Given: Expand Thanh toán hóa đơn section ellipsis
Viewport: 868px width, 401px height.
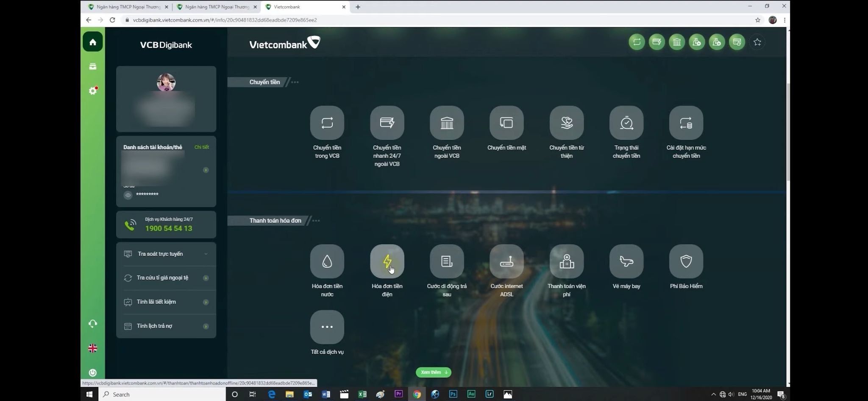Looking at the screenshot, I should pos(316,221).
